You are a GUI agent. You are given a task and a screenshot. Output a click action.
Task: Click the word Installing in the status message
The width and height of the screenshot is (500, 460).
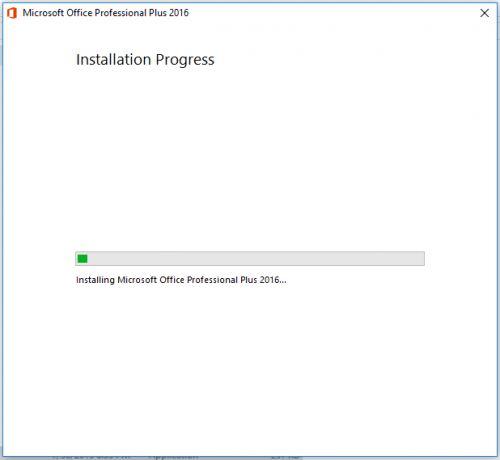95,280
